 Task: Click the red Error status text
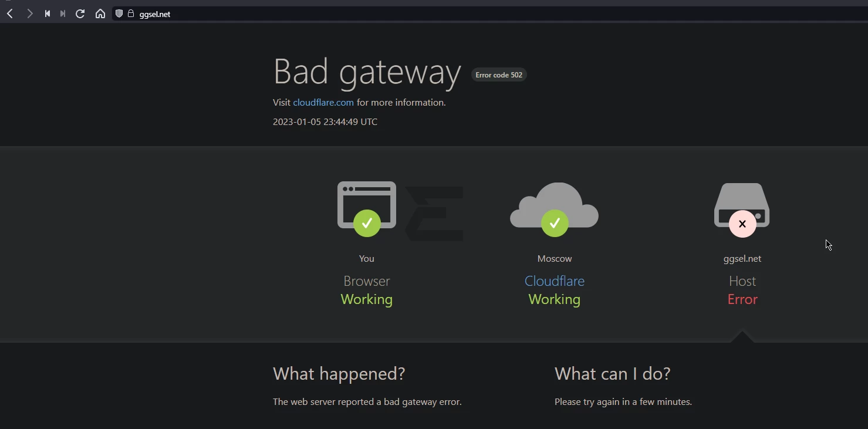point(742,299)
